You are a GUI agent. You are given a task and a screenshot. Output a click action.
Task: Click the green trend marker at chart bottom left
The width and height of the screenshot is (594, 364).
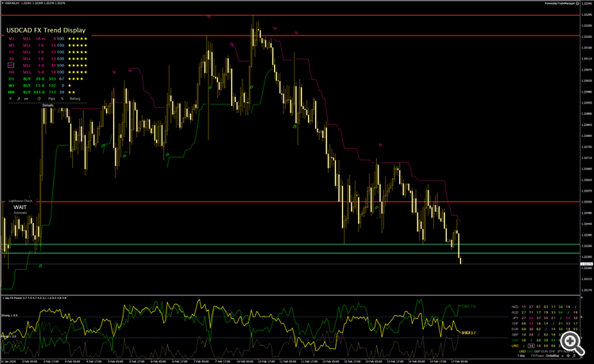40,266
